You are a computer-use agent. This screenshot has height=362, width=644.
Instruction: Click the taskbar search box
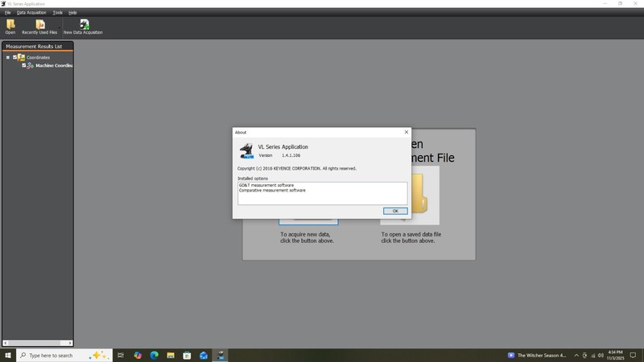[x=64, y=356]
